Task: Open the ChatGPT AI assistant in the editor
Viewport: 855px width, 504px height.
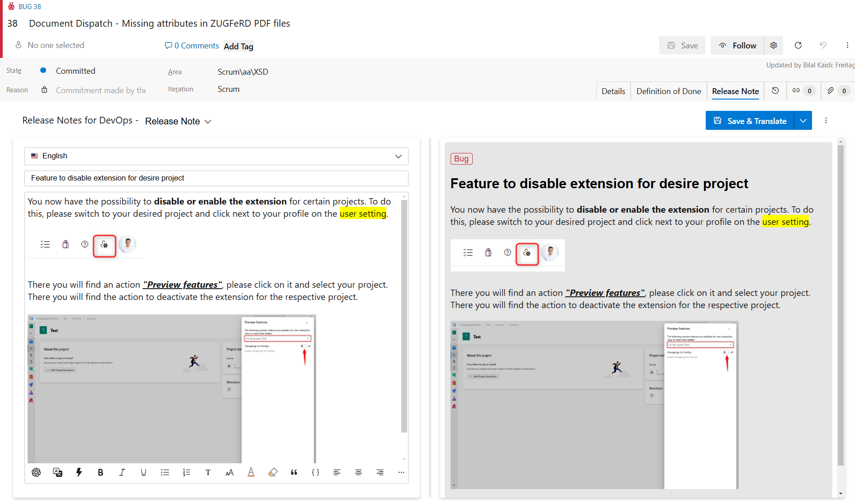Action: pyautogui.click(x=36, y=472)
